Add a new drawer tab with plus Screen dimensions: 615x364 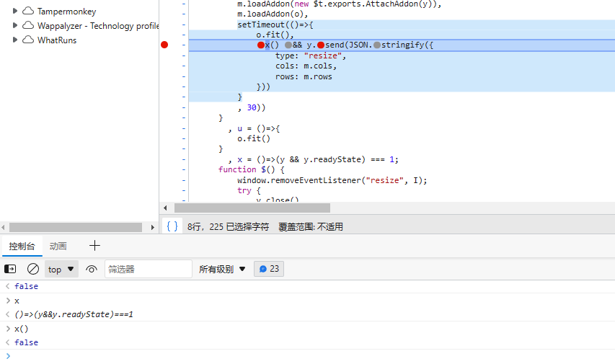(94, 246)
